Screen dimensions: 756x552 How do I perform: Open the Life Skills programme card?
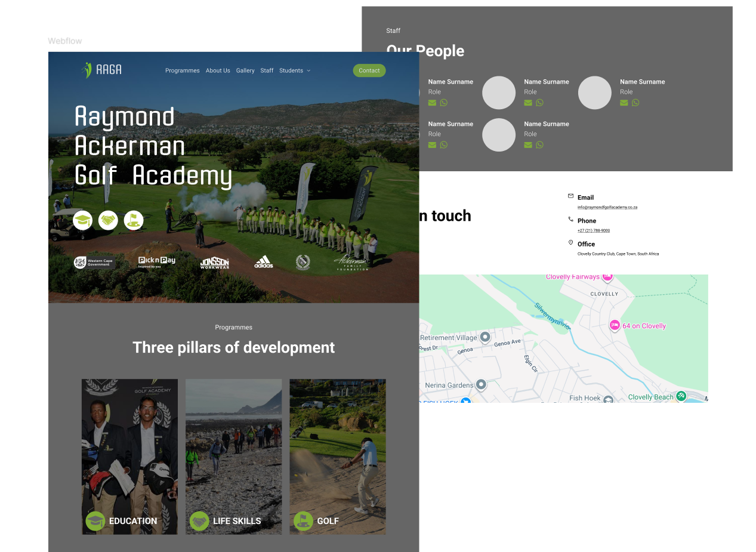point(234,457)
